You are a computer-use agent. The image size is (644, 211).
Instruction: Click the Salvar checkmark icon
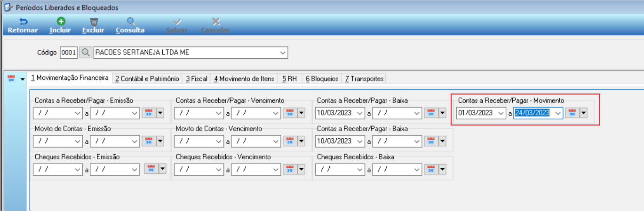tap(177, 22)
